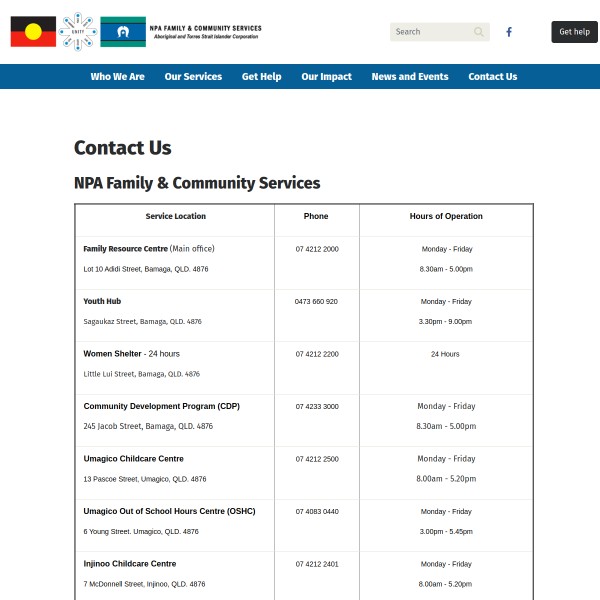Click Family Resource Centre phone number

(317, 249)
